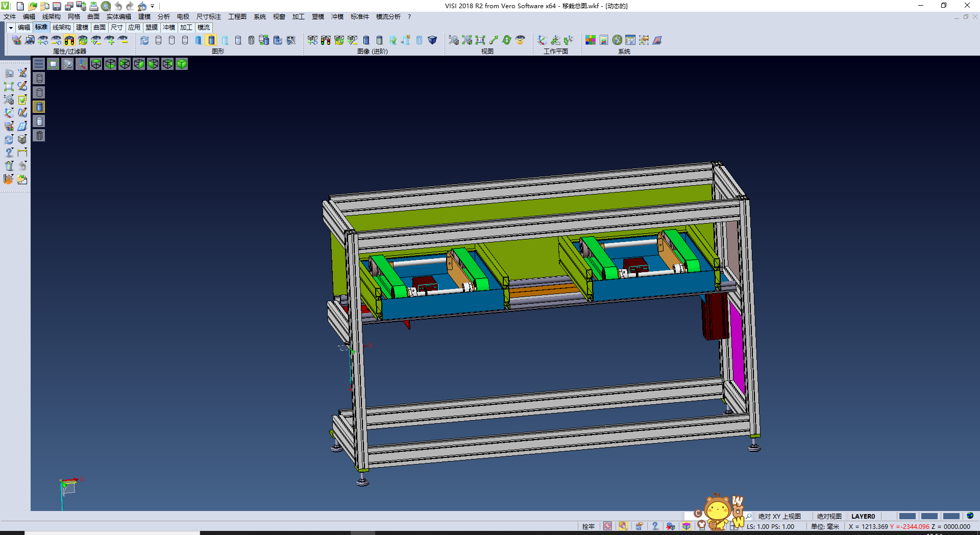Screen dimensions: 980x535
Task: Toggle the highlighted purple cube status icon
Action: coord(687,526)
